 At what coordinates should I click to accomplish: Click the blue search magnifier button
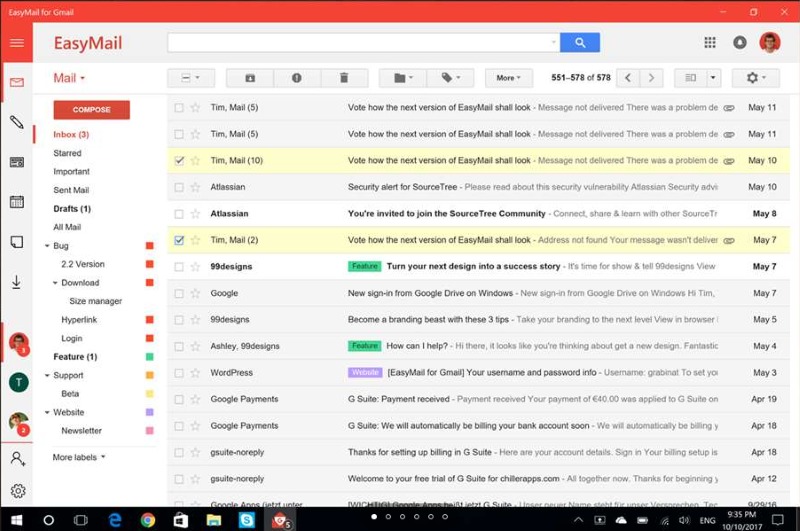coord(580,43)
